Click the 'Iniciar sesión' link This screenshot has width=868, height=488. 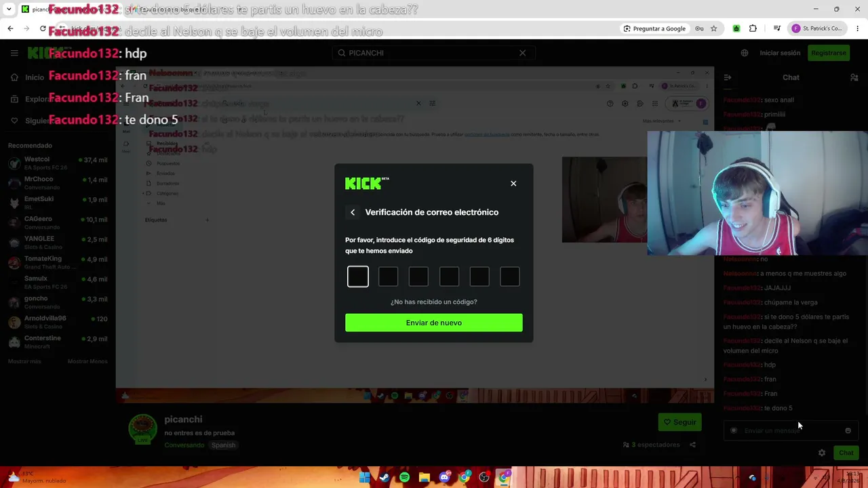(x=780, y=53)
